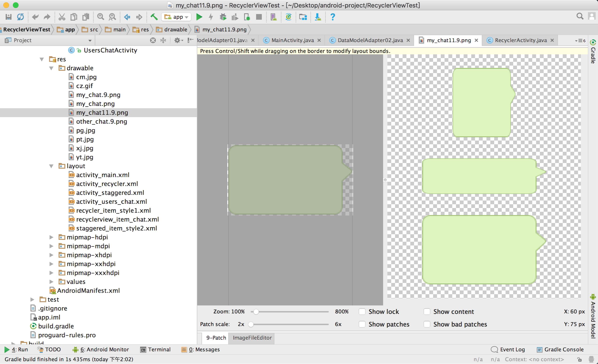Collapse the drawable folder
This screenshot has height=364, width=598.
click(x=52, y=68)
